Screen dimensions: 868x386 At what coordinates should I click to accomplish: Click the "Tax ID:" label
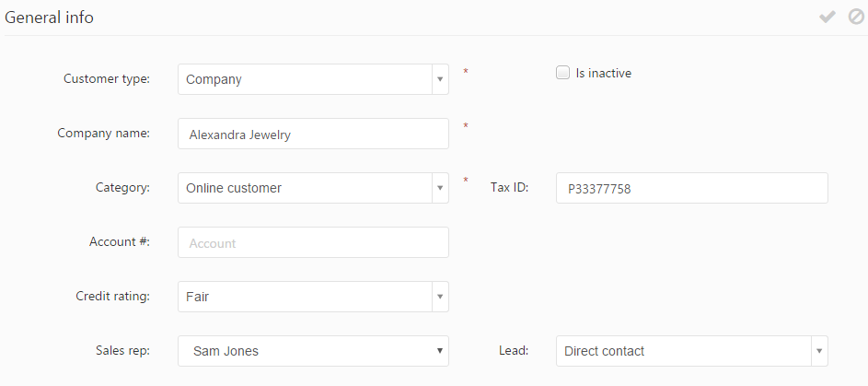509,188
